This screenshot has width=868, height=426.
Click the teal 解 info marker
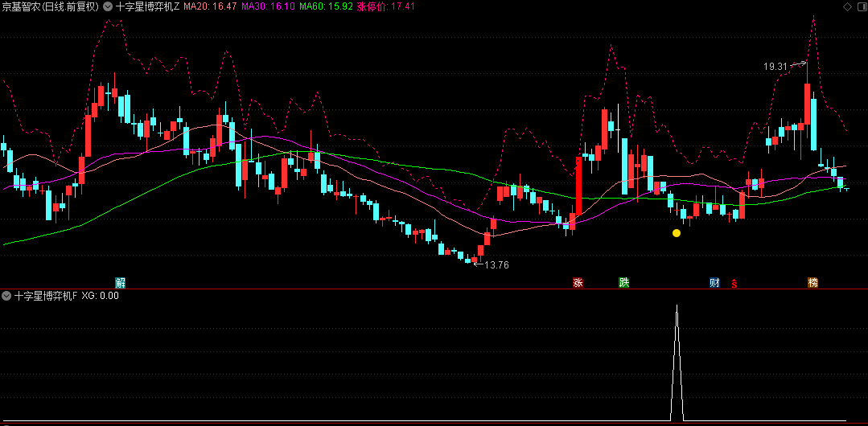[121, 283]
